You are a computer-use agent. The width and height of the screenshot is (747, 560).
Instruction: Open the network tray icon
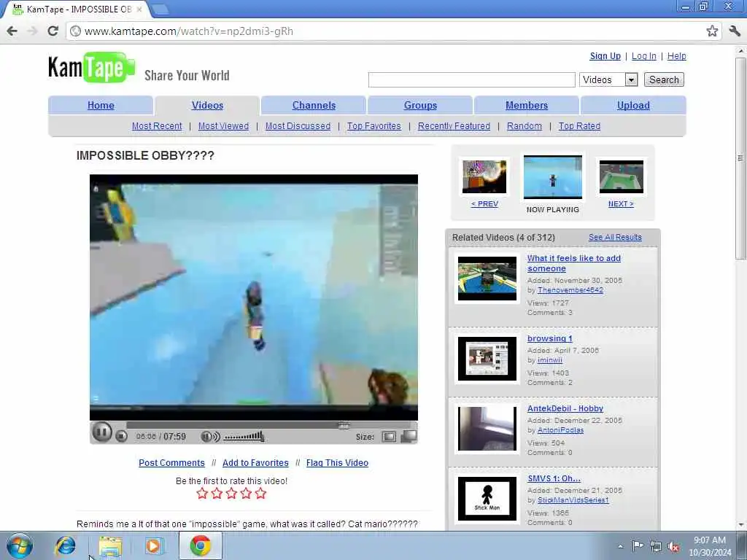click(656, 546)
